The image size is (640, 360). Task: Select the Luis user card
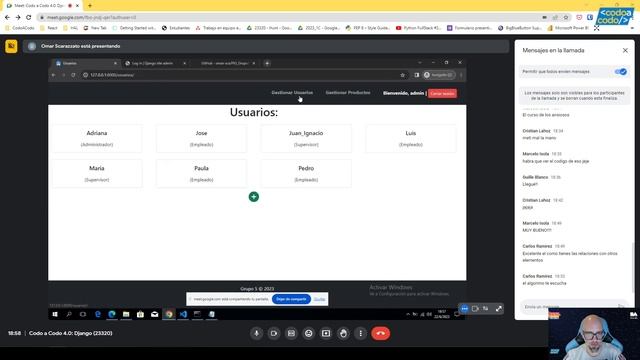click(411, 138)
